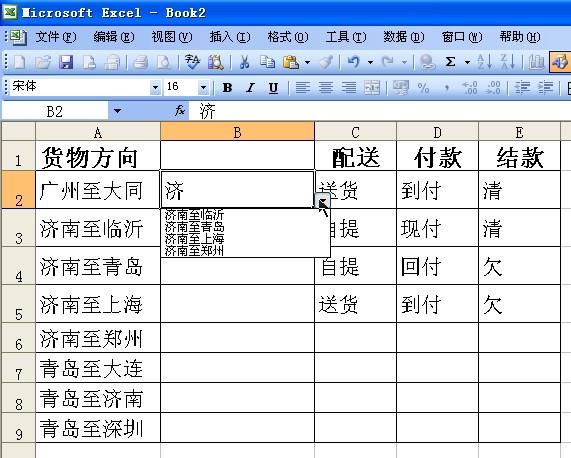Viewport: 571px width, 458px height.
Task: Open the 插入(I) menu
Action: point(230,36)
